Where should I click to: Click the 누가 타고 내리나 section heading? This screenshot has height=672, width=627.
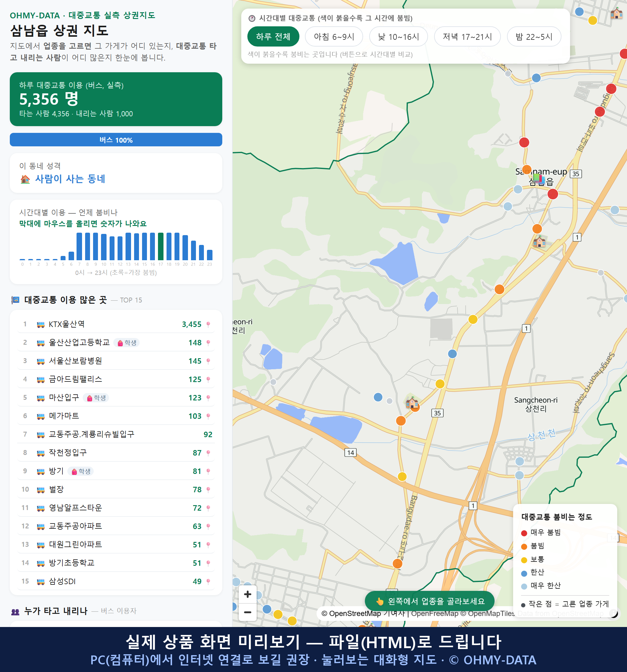[56, 611]
